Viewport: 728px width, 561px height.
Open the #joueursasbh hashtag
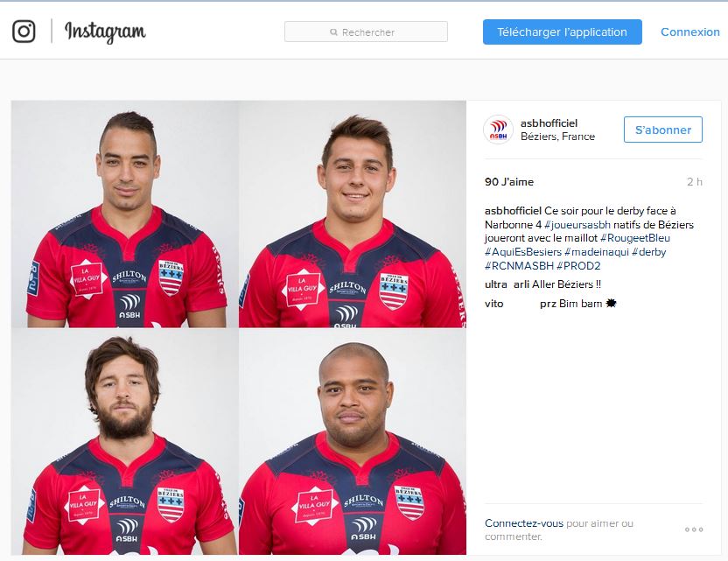tap(577, 225)
